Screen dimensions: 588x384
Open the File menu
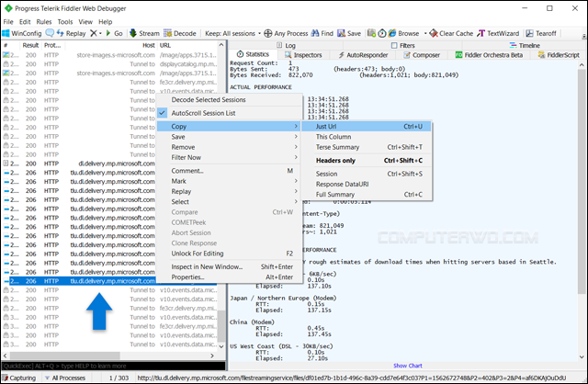[x=8, y=22]
